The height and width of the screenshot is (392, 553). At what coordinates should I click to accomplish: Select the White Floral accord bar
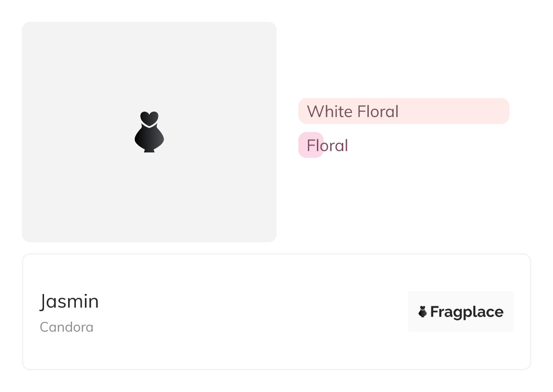pyautogui.click(x=404, y=111)
